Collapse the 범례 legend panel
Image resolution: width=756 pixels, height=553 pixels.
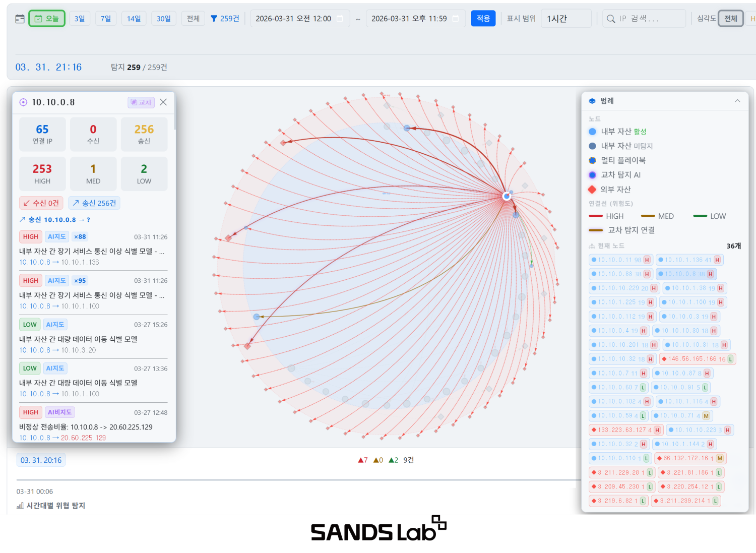(x=737, y=101)
